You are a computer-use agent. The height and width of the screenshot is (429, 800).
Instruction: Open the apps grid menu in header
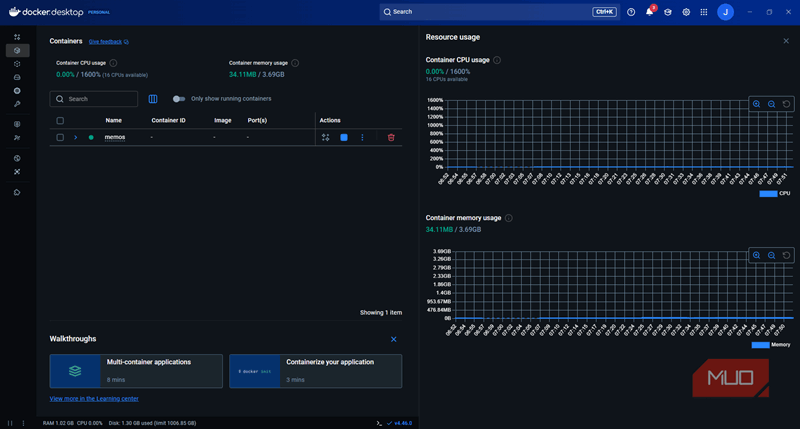(704, 12)
